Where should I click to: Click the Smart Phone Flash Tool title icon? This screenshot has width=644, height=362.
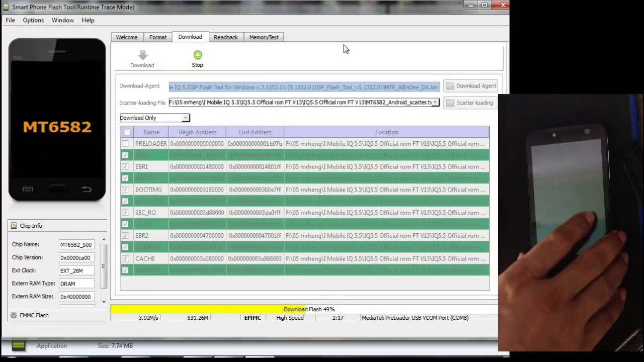[6, 7]
